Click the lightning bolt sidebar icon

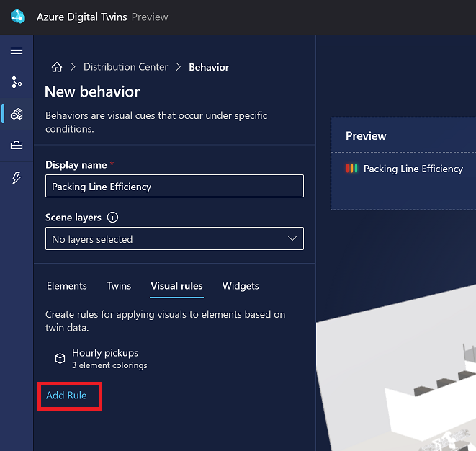(17, 178)
